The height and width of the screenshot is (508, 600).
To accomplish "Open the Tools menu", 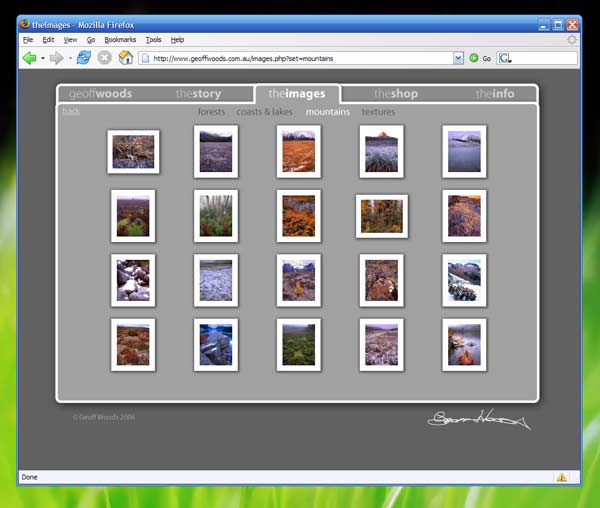I will point(153,40).
